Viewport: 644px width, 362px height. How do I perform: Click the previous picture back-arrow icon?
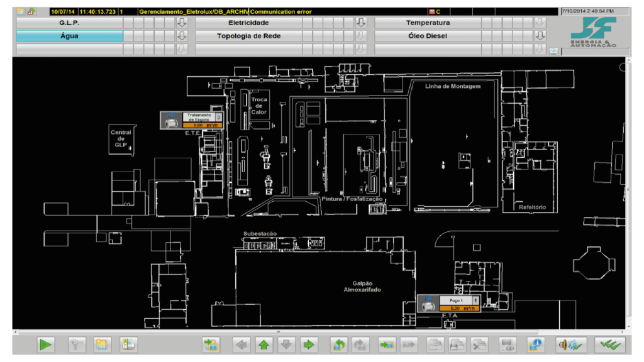pos(339,345)
